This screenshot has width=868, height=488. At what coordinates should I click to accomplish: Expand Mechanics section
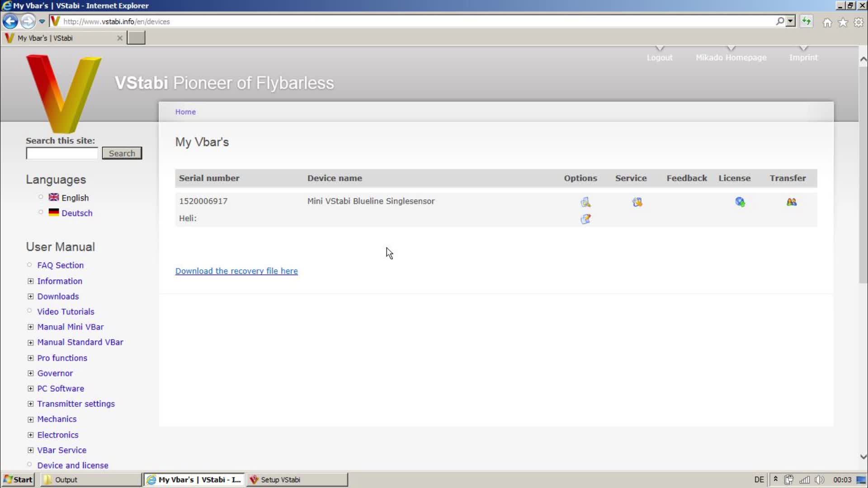(x=30, y=419)
